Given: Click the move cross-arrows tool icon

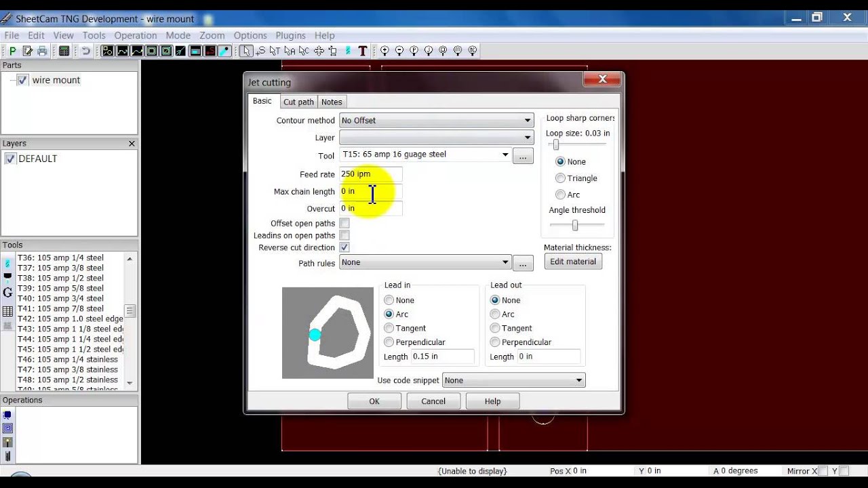Looking at the screenshot, I should (318, 51).
